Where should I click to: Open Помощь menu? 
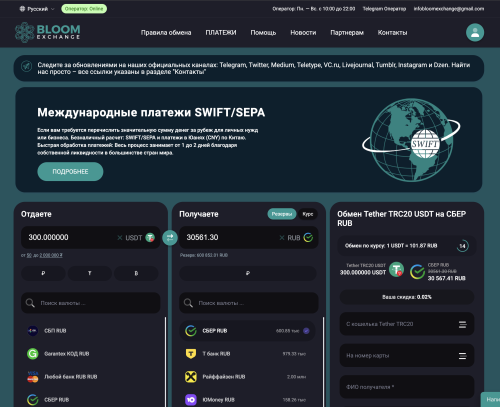(x=263, y=33)
